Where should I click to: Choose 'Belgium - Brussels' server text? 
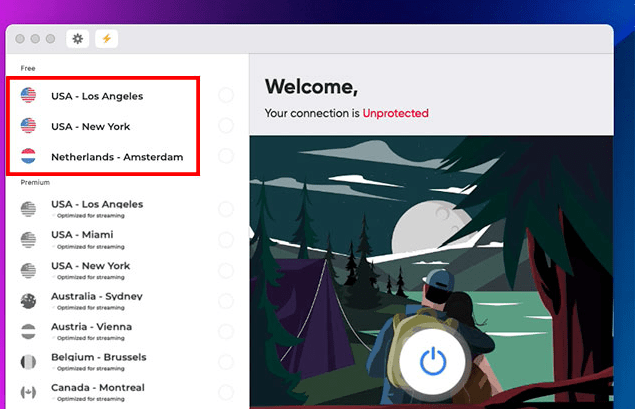point(99,357)
